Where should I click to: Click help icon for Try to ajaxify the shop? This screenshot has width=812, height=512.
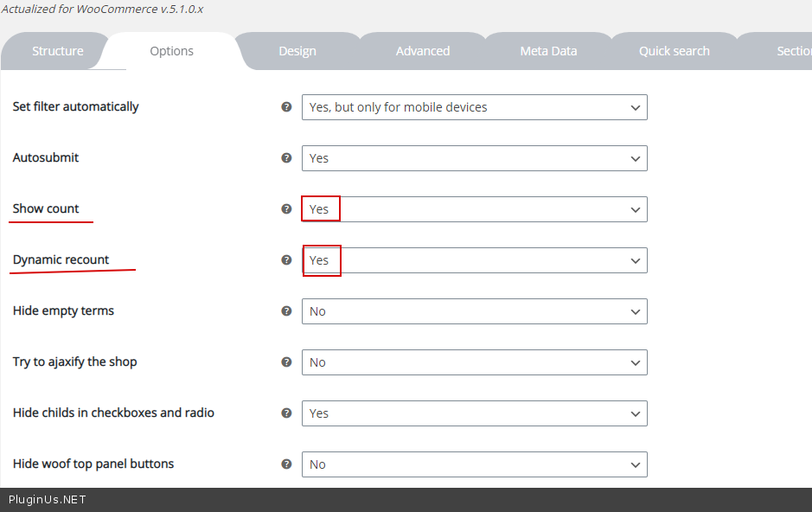(286, 362)
